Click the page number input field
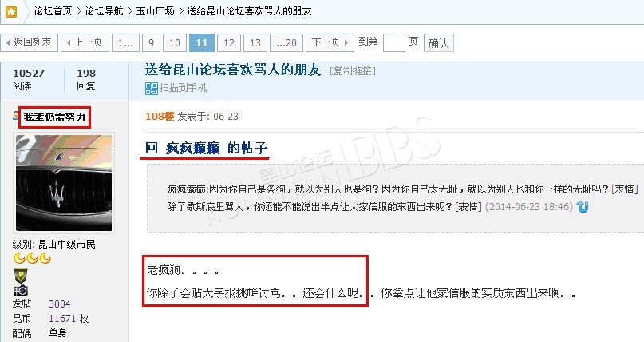The width and height of the screenshot is (644, 342). coord(394,43)
